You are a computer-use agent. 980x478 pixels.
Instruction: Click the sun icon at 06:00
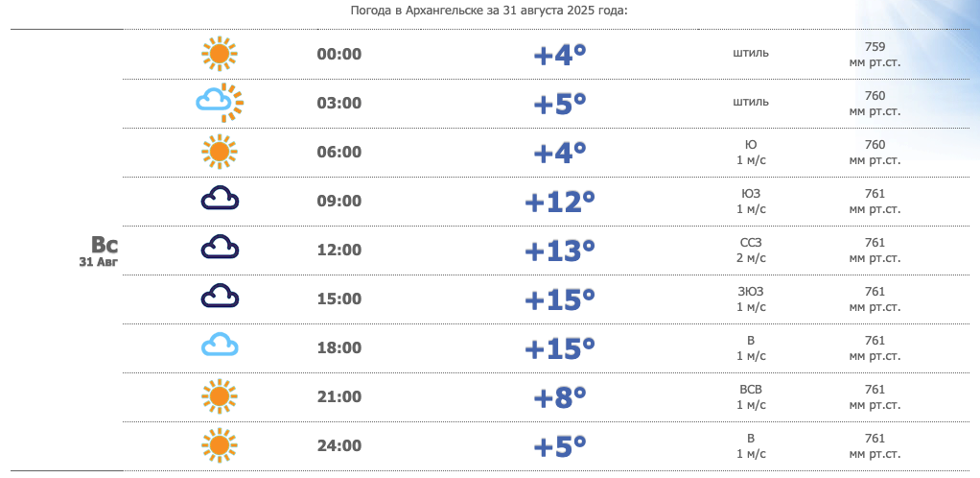click(219, 152)
